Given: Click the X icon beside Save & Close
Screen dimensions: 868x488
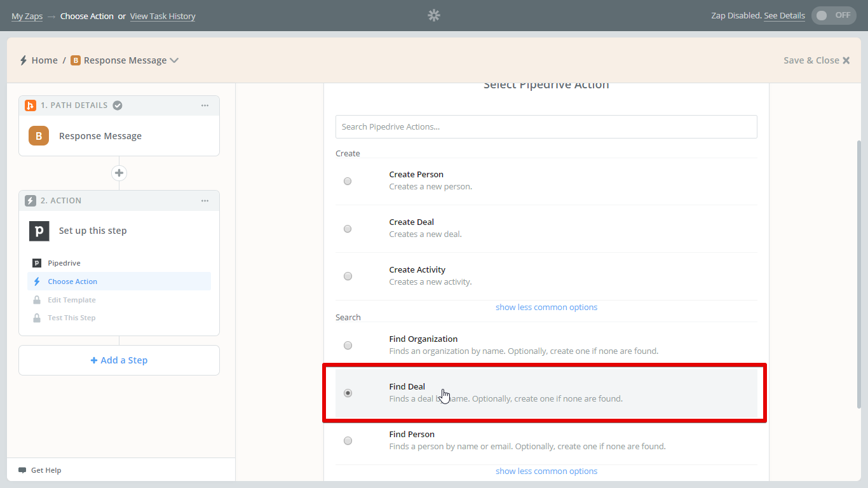Looking at the screenshot, I should 846,60.
